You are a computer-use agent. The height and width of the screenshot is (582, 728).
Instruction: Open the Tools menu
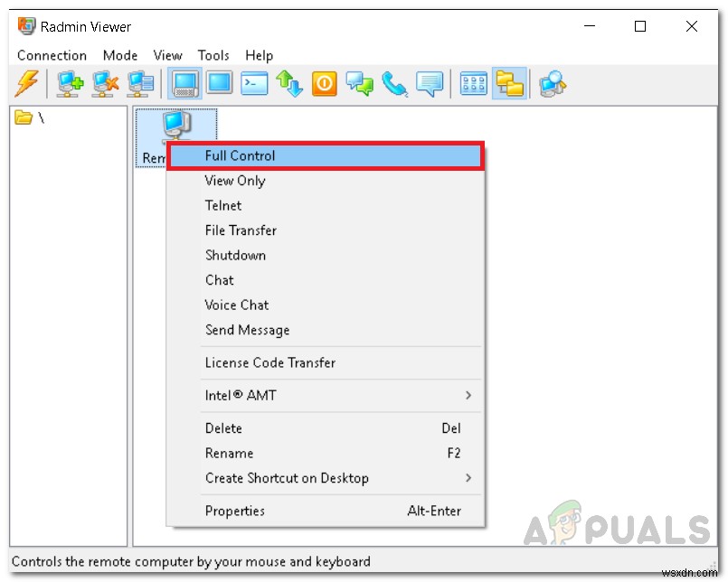coord(213,55)
